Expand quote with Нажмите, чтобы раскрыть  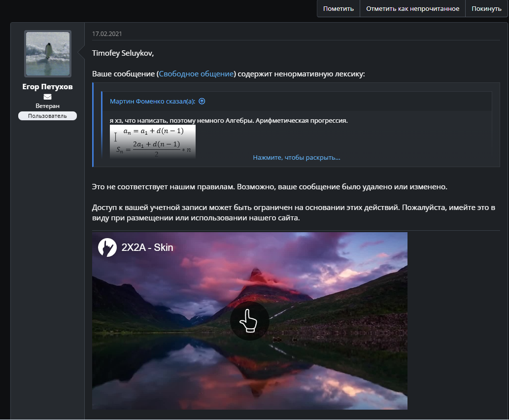[296, 158]
